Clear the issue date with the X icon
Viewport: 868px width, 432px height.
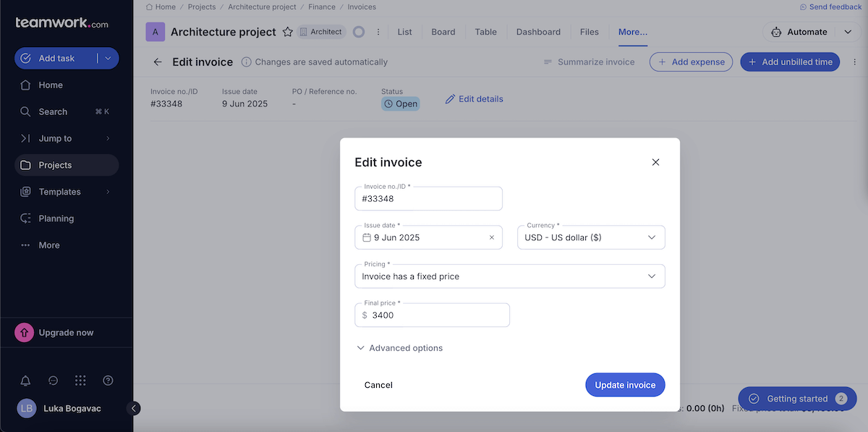(491, 237)
